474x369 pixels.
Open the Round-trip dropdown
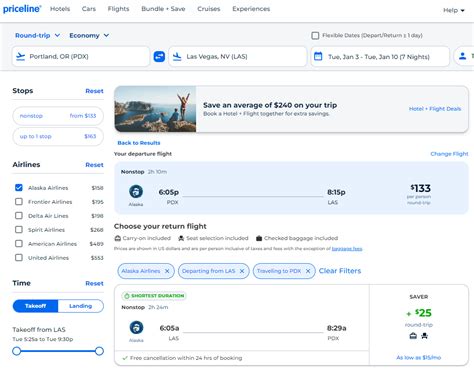38,35
